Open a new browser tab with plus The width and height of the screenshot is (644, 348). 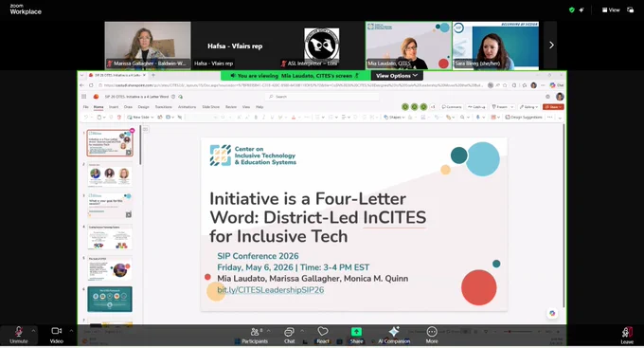(x=153, y=75)
